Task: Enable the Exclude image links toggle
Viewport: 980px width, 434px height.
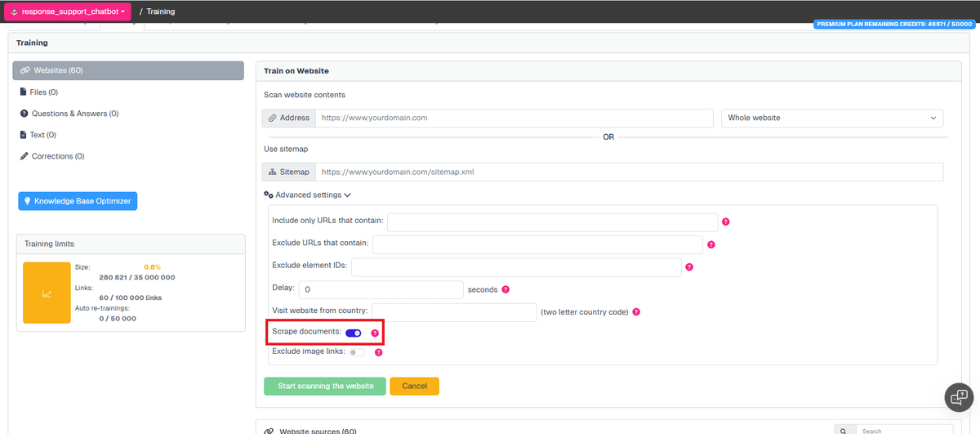Action: coord(357,352)
